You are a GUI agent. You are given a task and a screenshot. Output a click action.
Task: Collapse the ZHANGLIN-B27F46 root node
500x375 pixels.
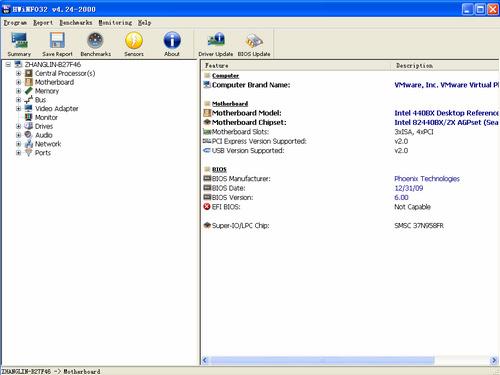point(8,64)
